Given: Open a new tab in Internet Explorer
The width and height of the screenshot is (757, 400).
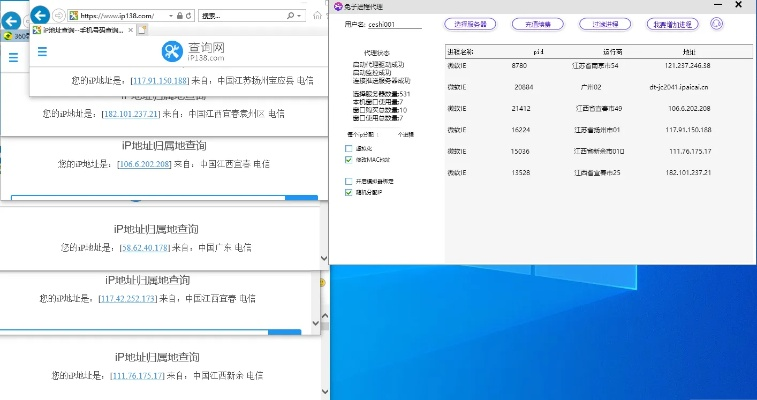Looking at the screenshot, I should [142, 32].
